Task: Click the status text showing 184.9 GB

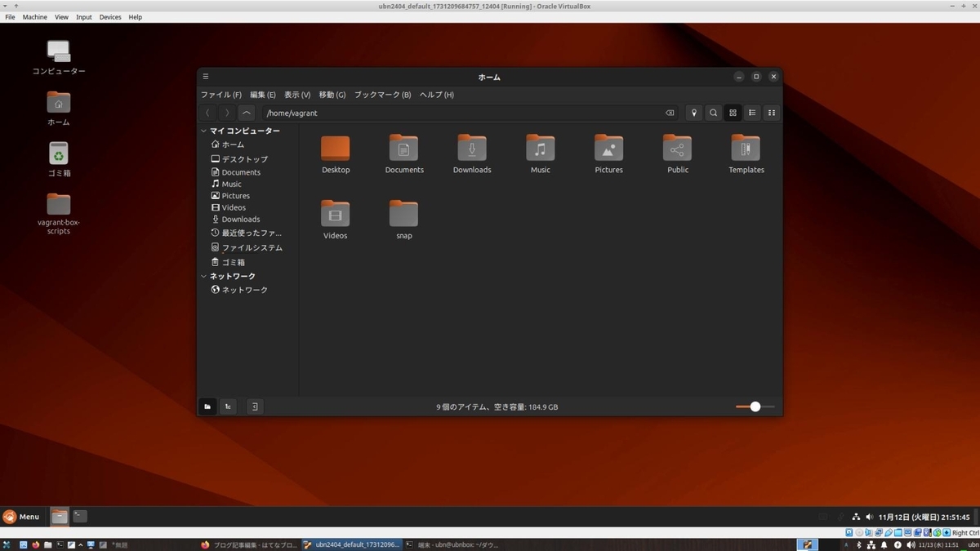Action: pos(497,407)
